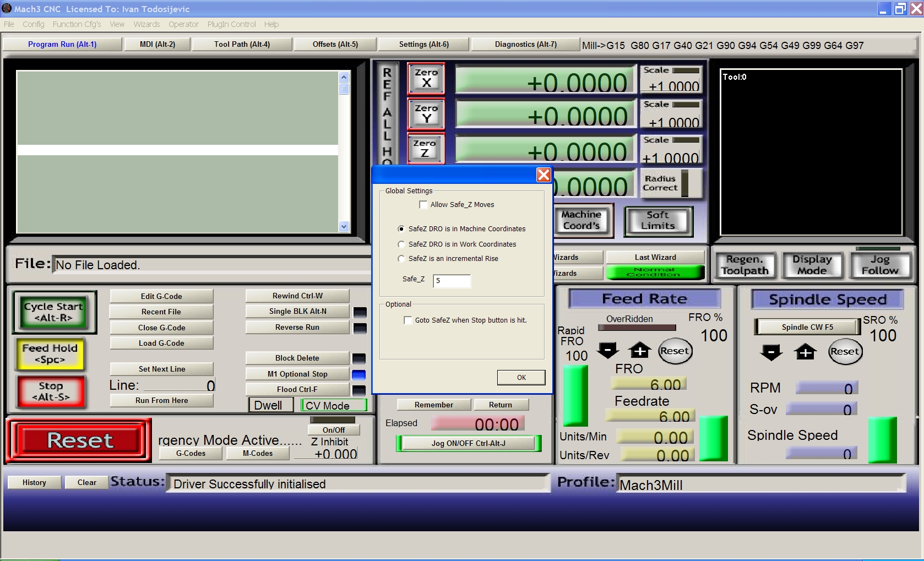The width and height of the screenshot is (924, 561).
Task: Click the Display Mode button
Action: [812, 265]
